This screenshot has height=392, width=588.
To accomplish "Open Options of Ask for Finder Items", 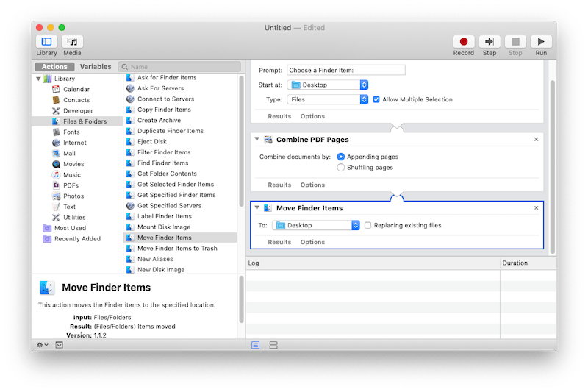I will pos(312,116).
